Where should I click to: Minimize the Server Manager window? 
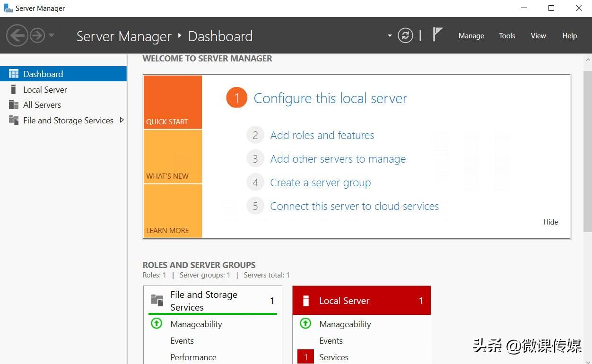point(524,8)
